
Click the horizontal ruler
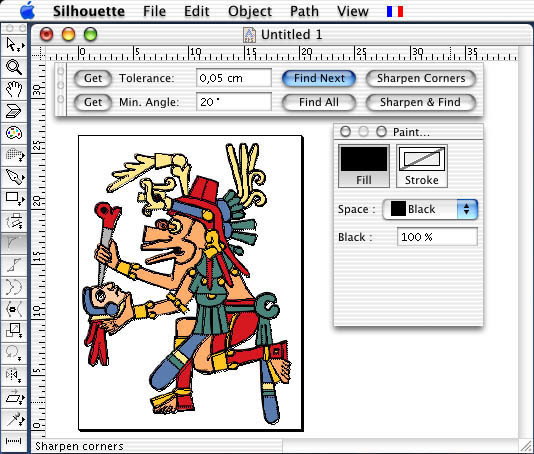coord(281,53)
